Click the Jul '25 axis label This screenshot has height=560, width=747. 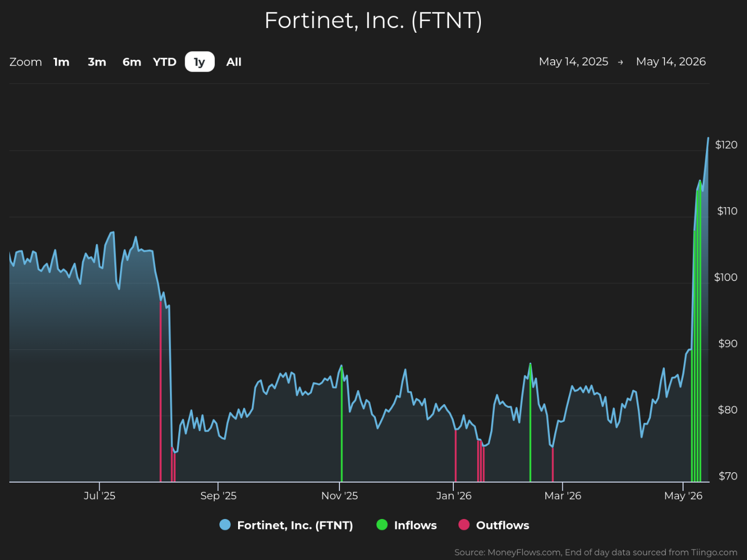coord(99,496)
